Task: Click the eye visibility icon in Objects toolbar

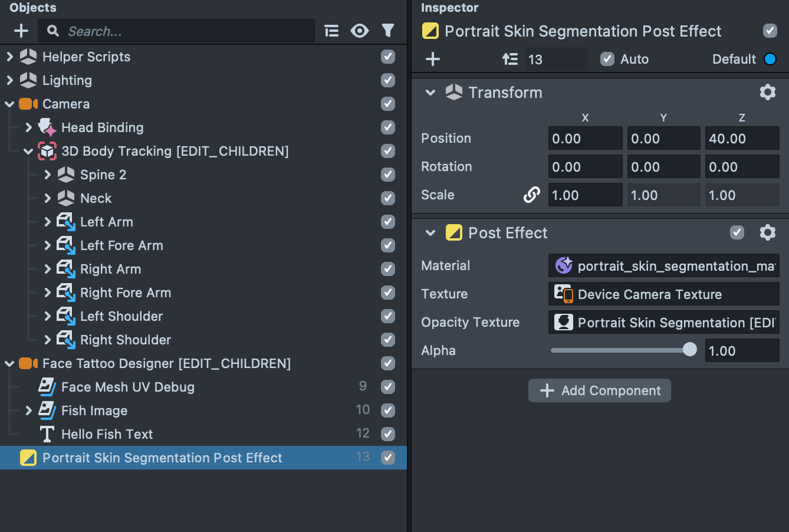Action: point(360,31)
